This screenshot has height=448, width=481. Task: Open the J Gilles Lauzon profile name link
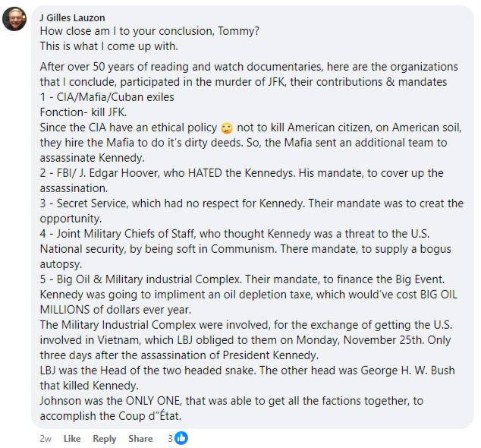pos(72,17)
